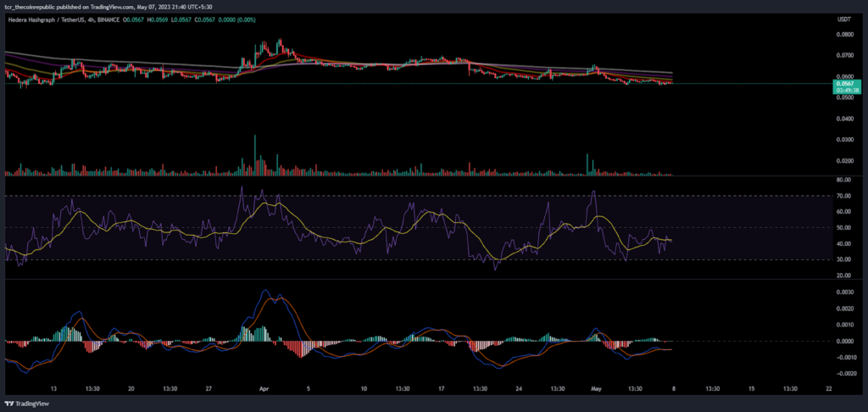
Task: Click the 27 date marker on time axis
Action: (x=209, y=389)
